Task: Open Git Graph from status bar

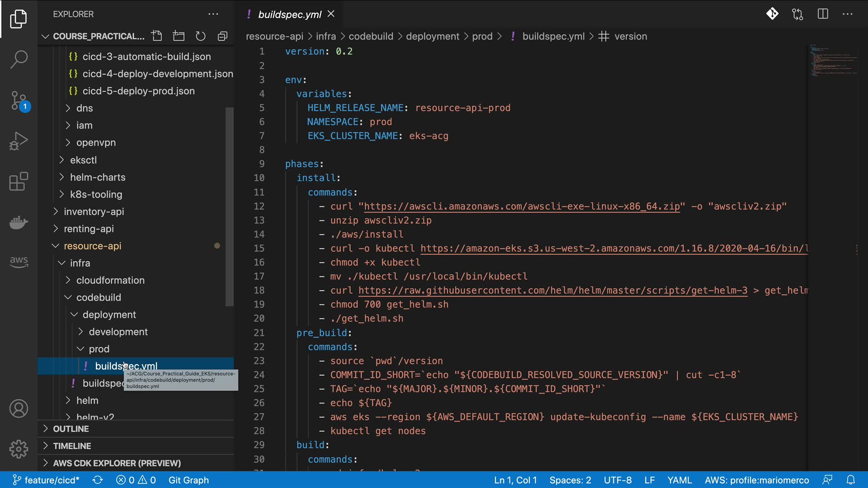Action: point(189,480)
